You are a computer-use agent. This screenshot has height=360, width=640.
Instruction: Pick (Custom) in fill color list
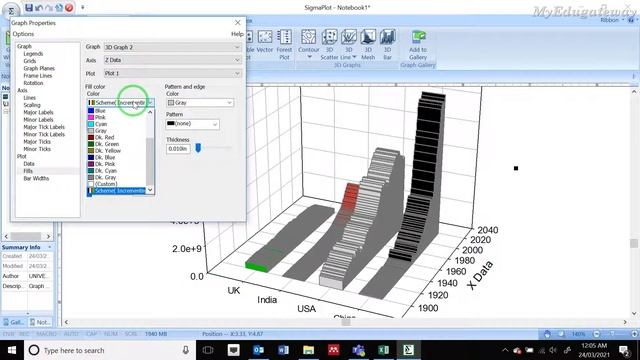coord(117,184)
